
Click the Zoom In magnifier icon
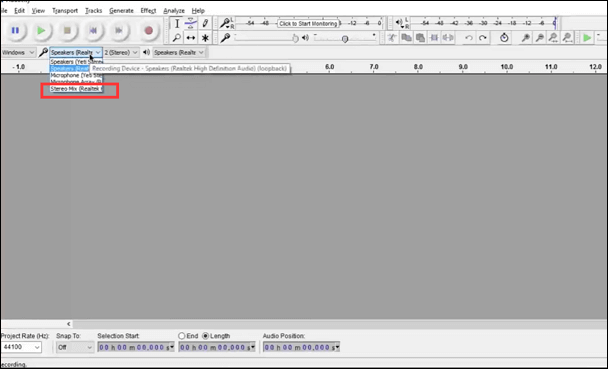pyautogui.click(x=526, y=38)
